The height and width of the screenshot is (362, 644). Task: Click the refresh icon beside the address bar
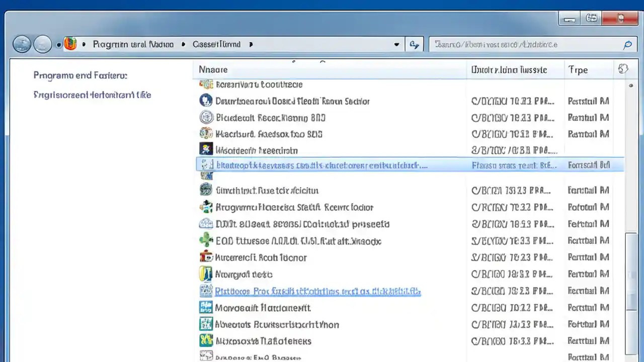point(414,44)
